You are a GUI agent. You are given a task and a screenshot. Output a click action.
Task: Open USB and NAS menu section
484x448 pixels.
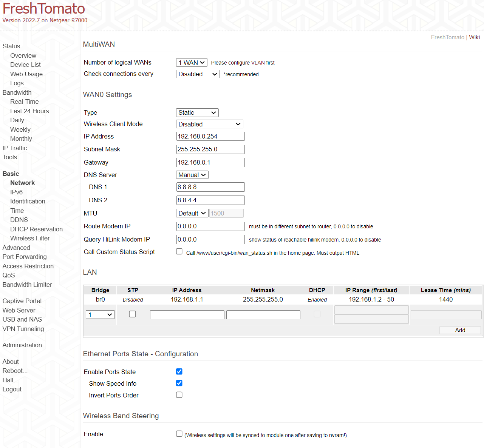[x=22, y=319]
